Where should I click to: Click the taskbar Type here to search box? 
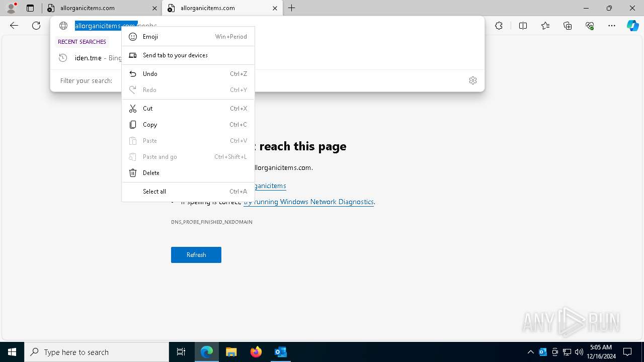[97, 352]
